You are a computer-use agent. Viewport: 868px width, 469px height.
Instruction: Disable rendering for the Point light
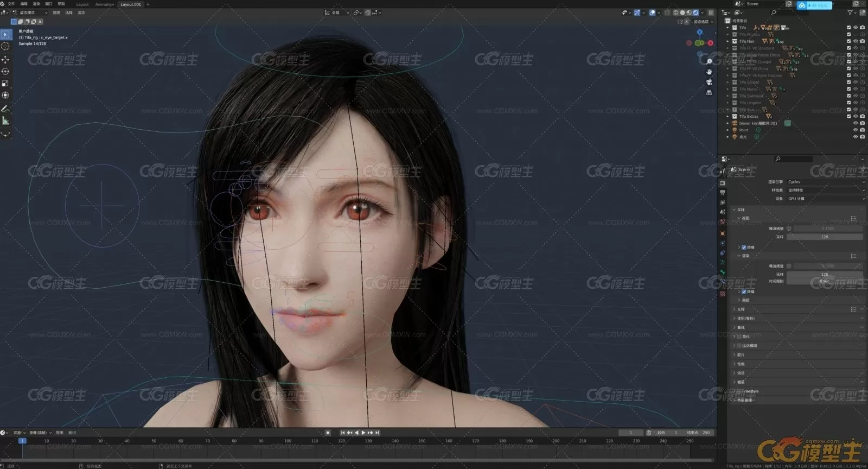click(862, 130)
